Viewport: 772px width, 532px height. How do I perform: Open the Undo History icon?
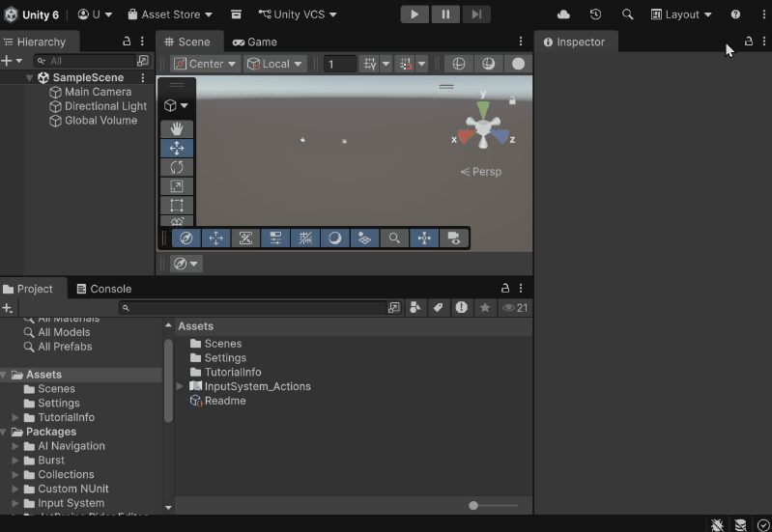596,14
